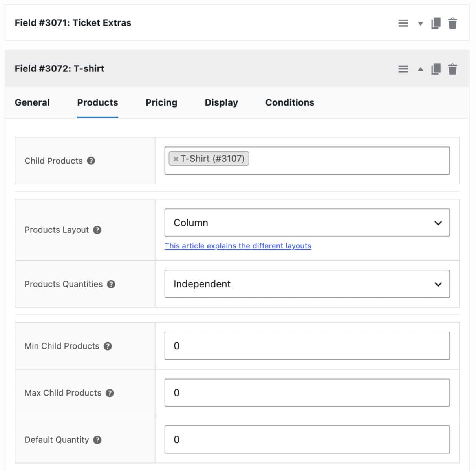The width and height of the screenshot is (476, 471).
Task: Duplicate the Ticket Extras field
Action: (x=436, y=23)
